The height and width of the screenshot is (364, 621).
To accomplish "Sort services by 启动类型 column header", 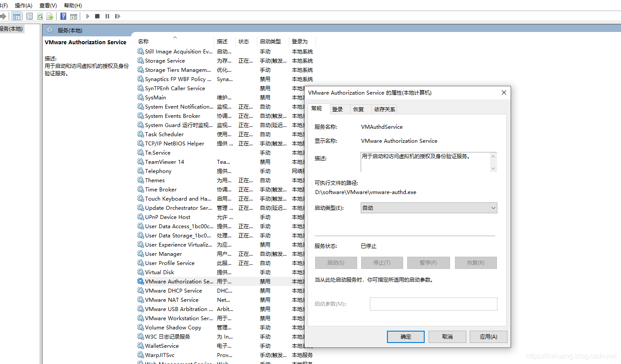I will (x=273, y=41).
